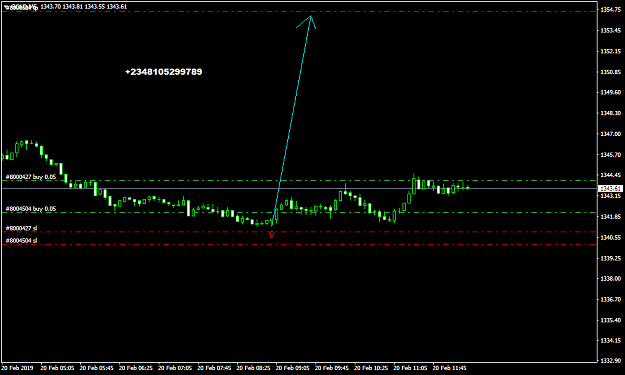Click the 1347.00 price on the axis

point(611,134)
